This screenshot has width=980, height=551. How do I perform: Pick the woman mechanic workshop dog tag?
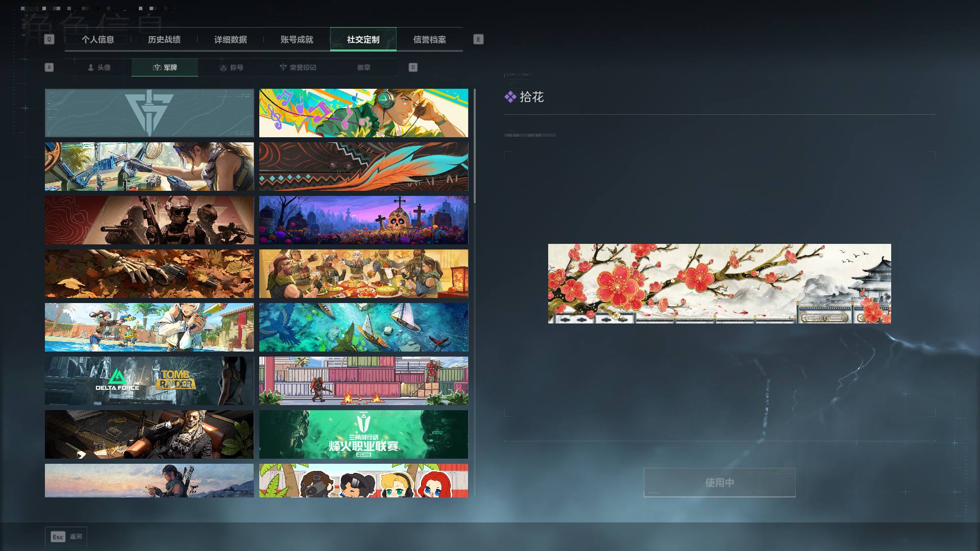point(149,167)
